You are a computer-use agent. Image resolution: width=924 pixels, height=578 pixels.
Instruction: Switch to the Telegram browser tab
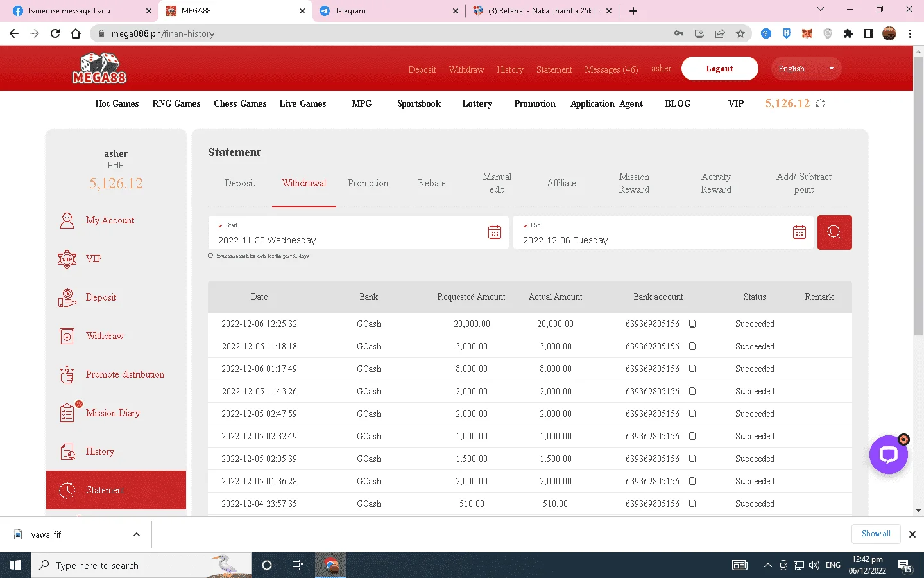coord(389,11)
